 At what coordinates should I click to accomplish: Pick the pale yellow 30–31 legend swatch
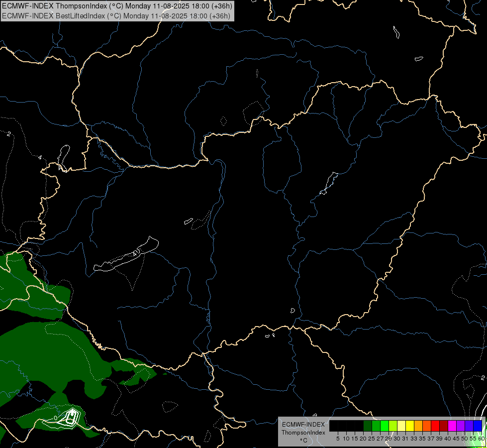tap(401, 426)
